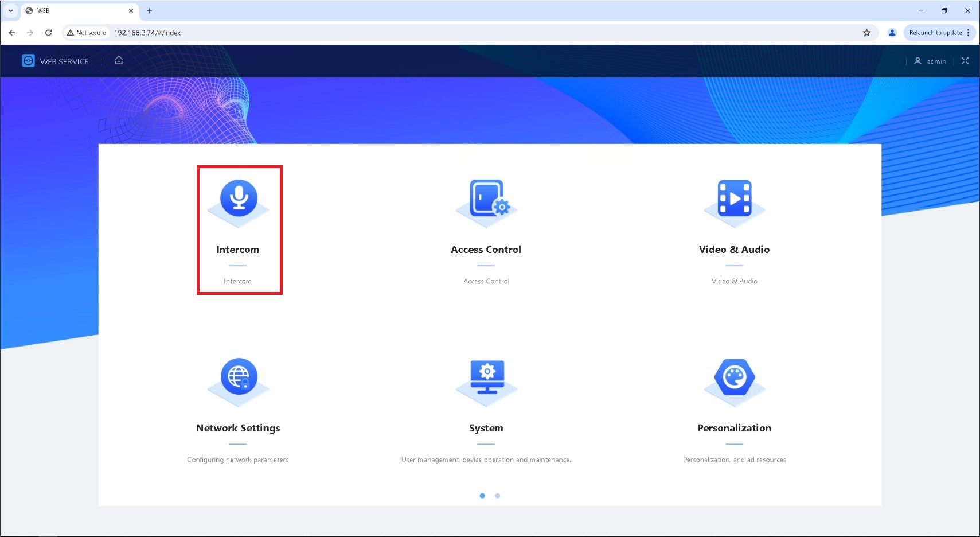This screenshot has width=980, height=537.
Task: Click the home icon in header
Action: pos(119,60)
